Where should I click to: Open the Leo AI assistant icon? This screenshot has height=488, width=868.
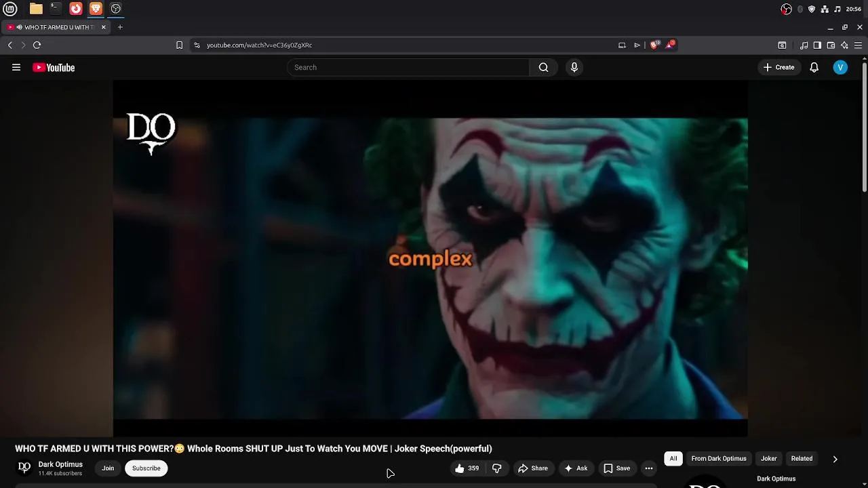click(x=844, y=45)
